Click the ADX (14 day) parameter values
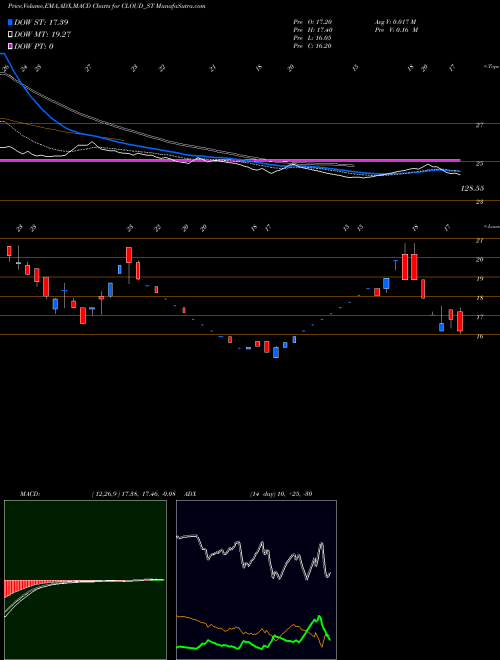The image size is (500, 660). pyautogui.click(x=281, y=494)
